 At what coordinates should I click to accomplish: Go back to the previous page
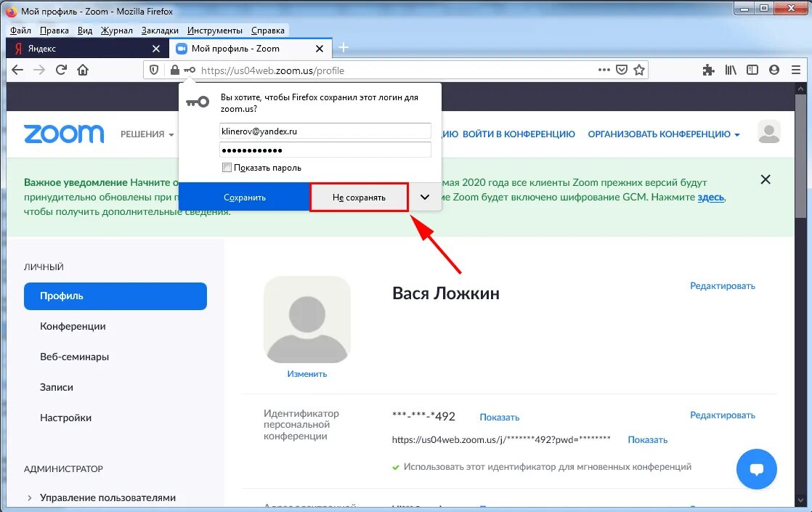coord(17,70)
